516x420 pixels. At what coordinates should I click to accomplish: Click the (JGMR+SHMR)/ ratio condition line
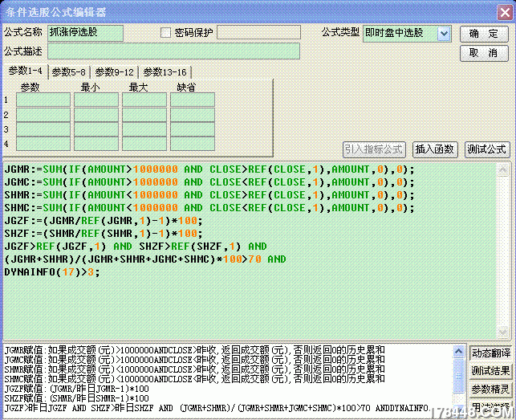pos(145,259)
